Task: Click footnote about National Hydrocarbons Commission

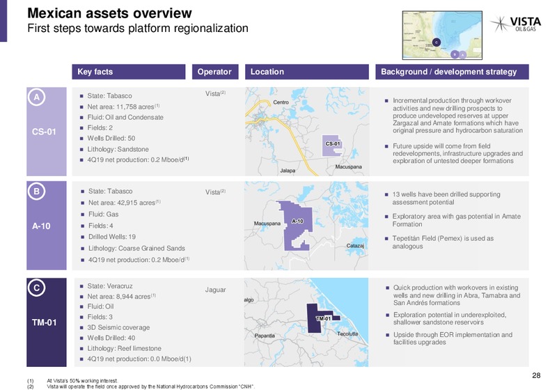Action: click(x=150, y=386)
